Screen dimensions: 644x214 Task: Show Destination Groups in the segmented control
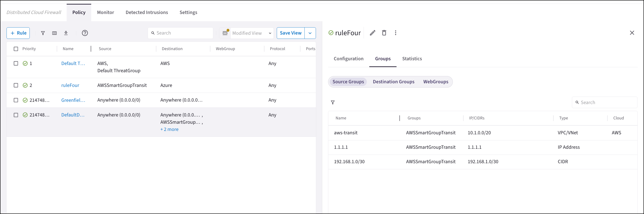tap(393, 82)
